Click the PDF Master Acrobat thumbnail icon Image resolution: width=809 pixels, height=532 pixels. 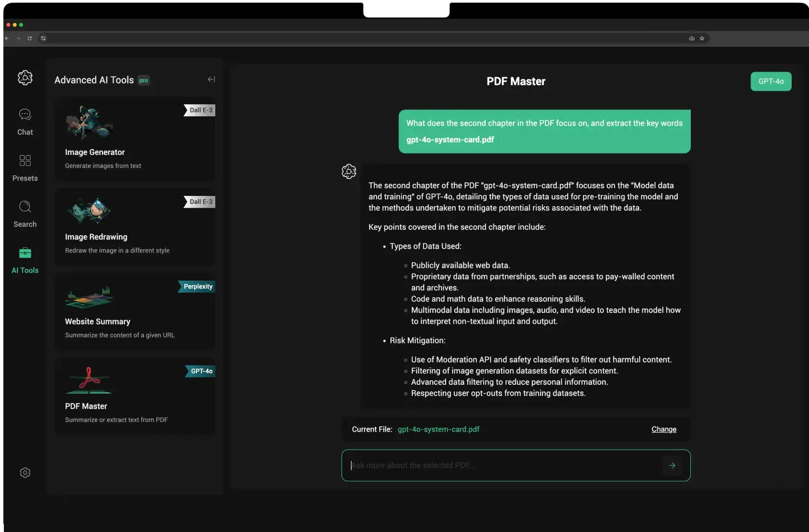[89, 380]
